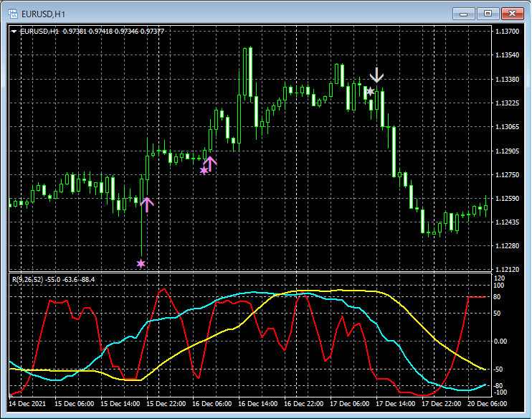This screenshot has height=419, width=532.
Task: Click the tallest white candle near 1.13540
Action: (x=251, y=72)
